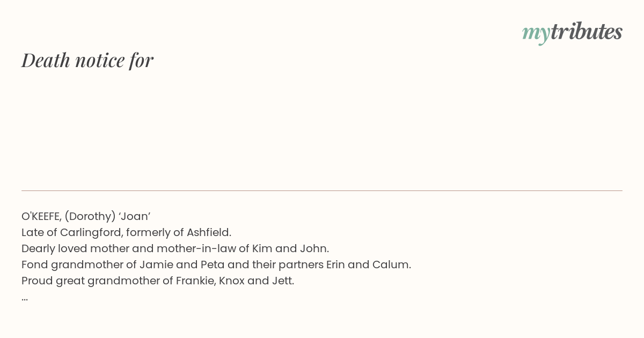Click the word "Ashfield" in the notice

208,232
